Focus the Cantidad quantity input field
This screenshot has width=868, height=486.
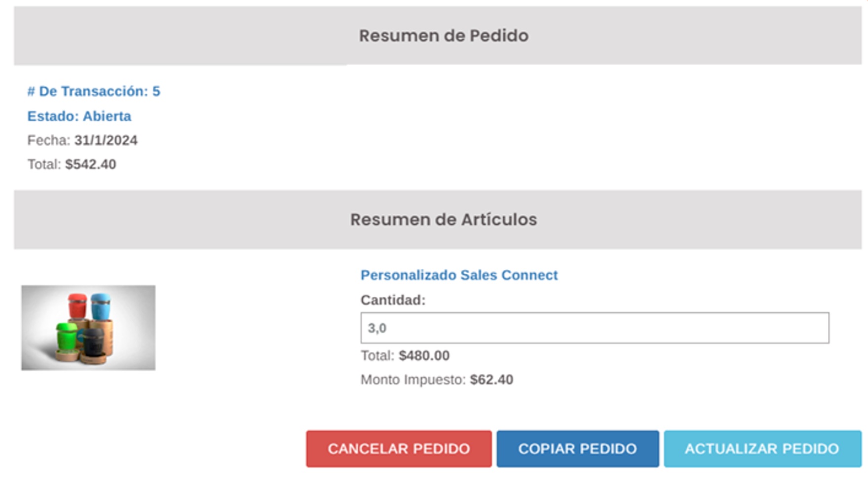(594, 328)
